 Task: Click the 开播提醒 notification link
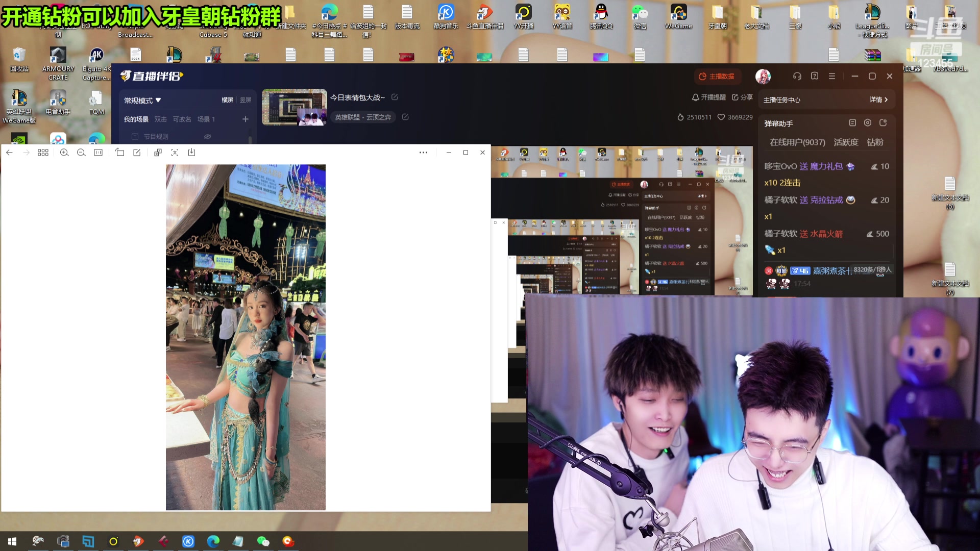(708, 97)
